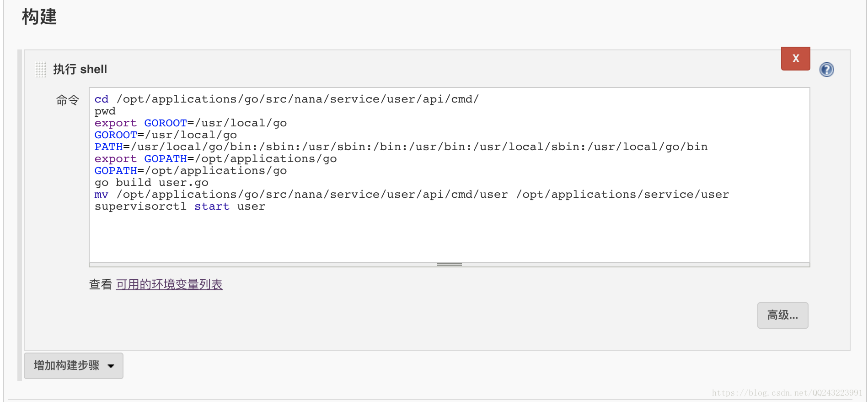
Task: Click the drag handle of the shell step
Action: (41, 70)
